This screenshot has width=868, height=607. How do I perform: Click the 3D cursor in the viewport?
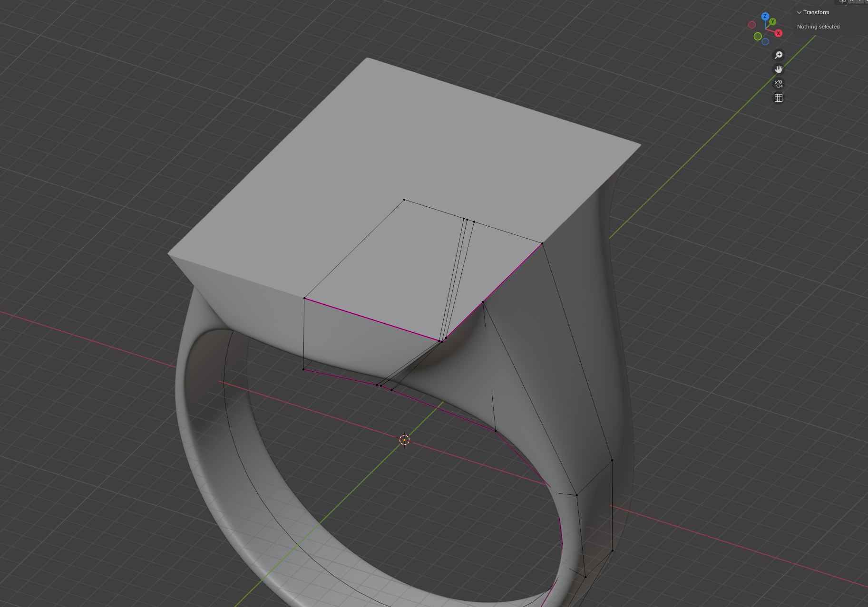pyautogui.click(x=404, y=440)
